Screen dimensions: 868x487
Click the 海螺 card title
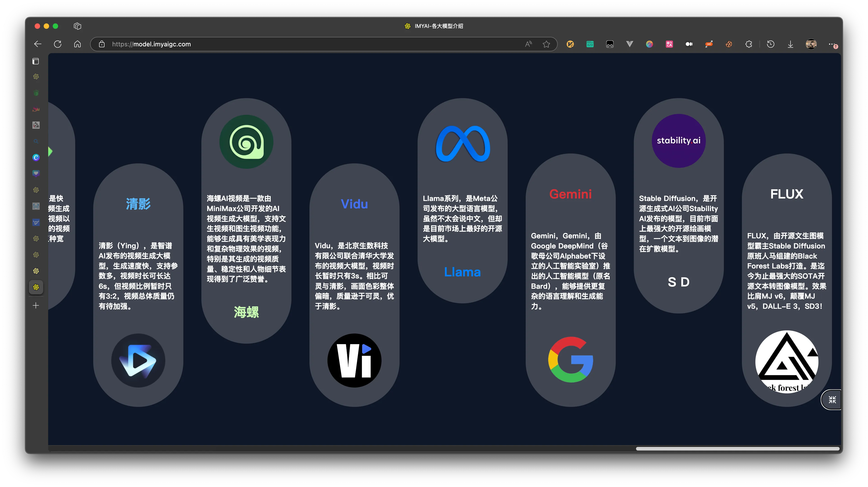(x=246, y=312)
